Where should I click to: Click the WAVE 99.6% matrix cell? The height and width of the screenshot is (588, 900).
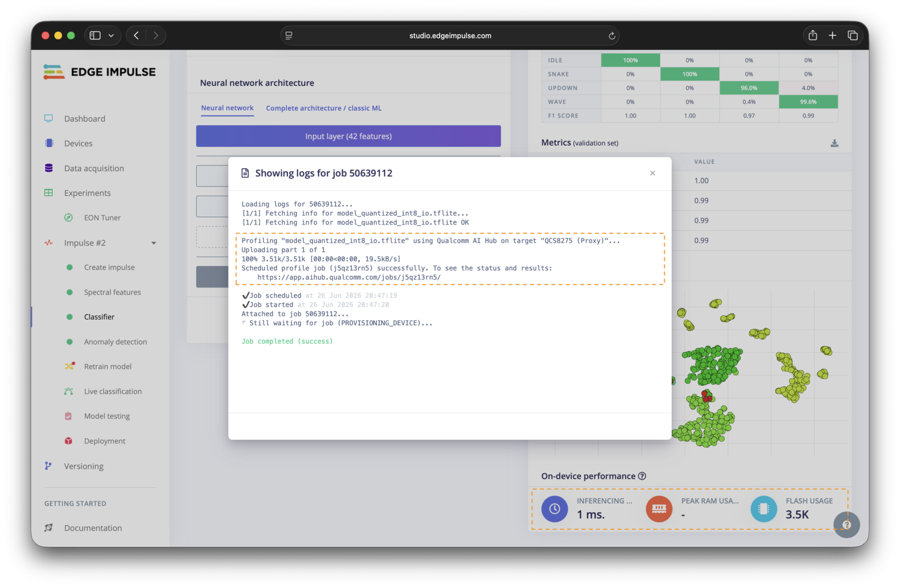808,102
